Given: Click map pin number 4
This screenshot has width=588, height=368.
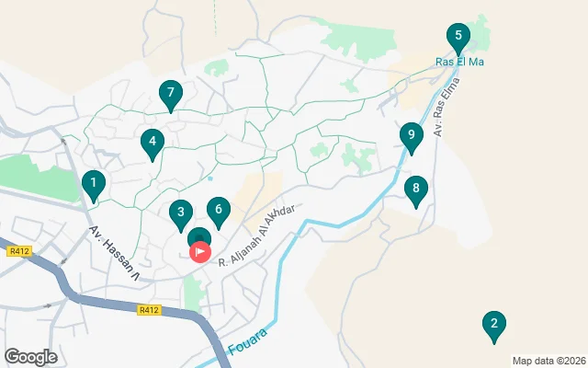Looking at the screenshot, I should (153, 145).
